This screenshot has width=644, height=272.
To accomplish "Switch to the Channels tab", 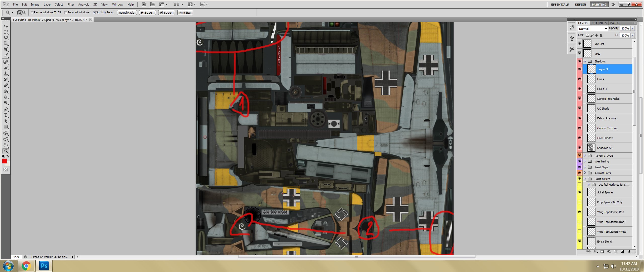I will coord(599,23).
